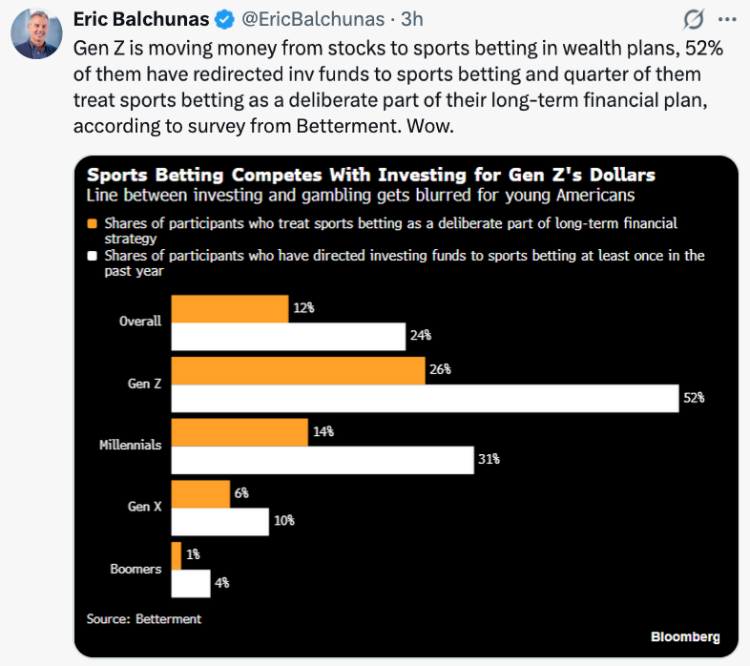The height and width of the screenshot is (666, 750).
Task: Click the Overall 24% white bar
Action: (288, 336)
